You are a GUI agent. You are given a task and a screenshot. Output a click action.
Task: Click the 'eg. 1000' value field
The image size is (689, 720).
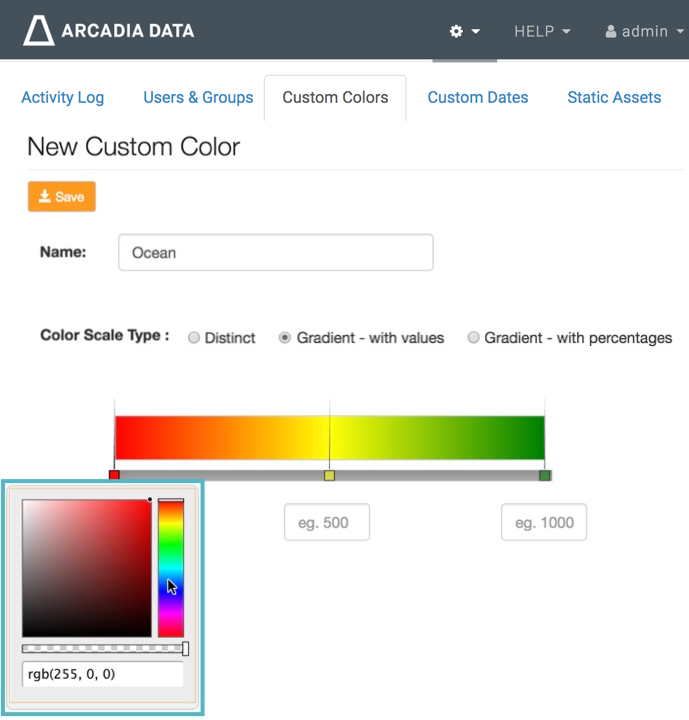tap(544, 523)
